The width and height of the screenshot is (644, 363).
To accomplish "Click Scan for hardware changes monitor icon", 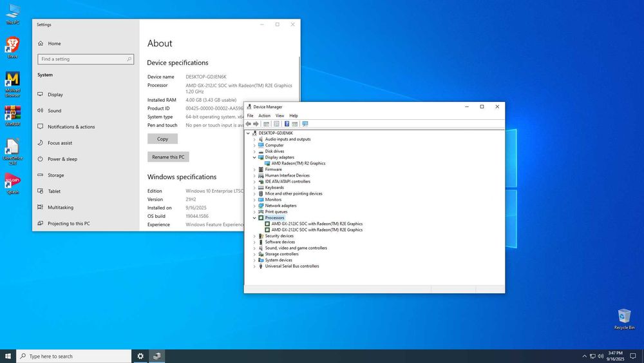I will tap(305, 124).
